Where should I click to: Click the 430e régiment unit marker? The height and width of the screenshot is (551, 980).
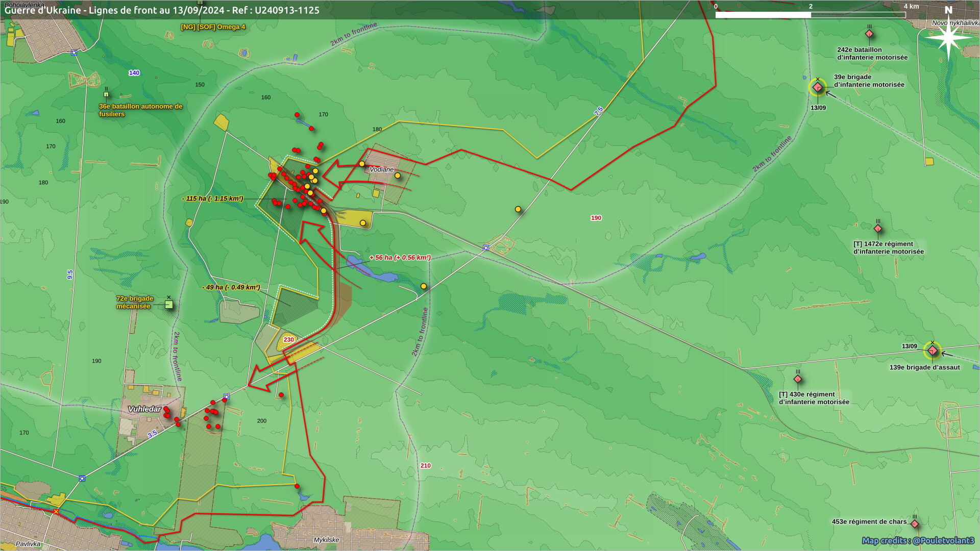[x=798, y=379]
